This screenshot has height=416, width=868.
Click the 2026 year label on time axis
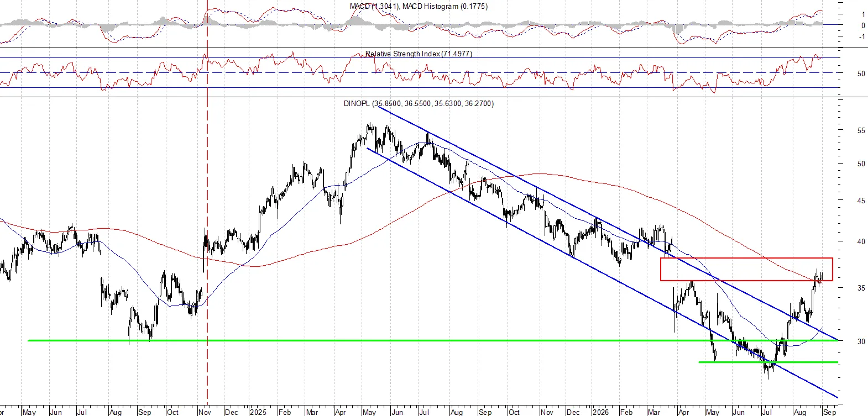[x=600, y=412]
